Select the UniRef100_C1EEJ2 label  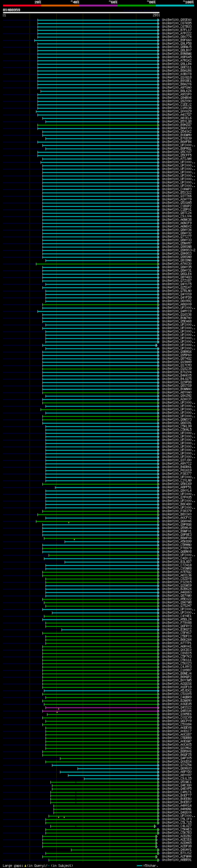pos(177,104)
